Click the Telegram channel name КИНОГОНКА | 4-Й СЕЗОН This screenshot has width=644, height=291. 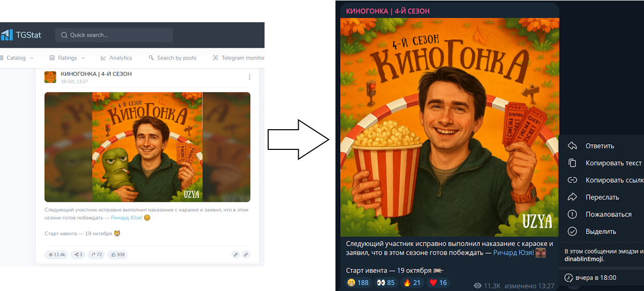pyautogui.click(x=388, y=11)
